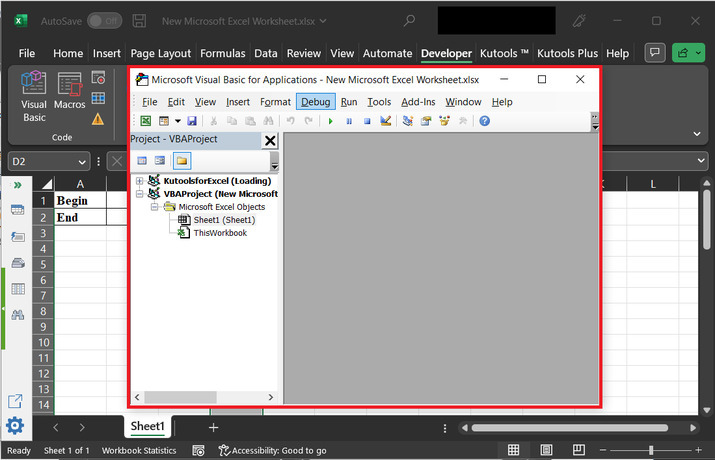Screen dimensions: 715x460
Task: Select KutoolsforExcel (Loading) project
Action: pos(217,181)
